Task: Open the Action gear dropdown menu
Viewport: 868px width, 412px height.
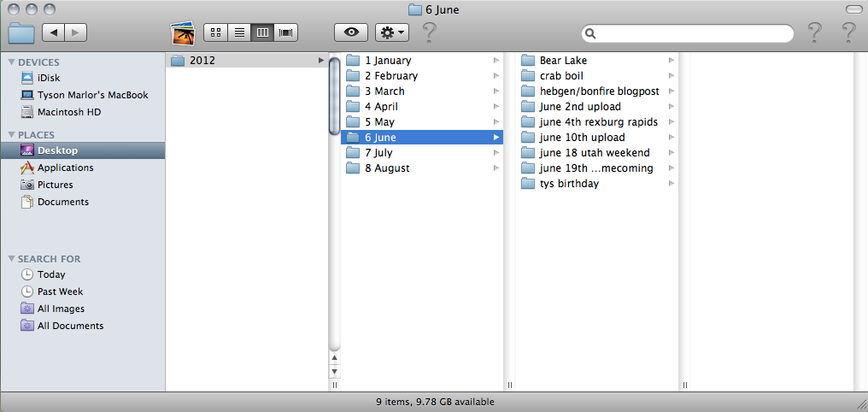Action: (x=392, y=32)
